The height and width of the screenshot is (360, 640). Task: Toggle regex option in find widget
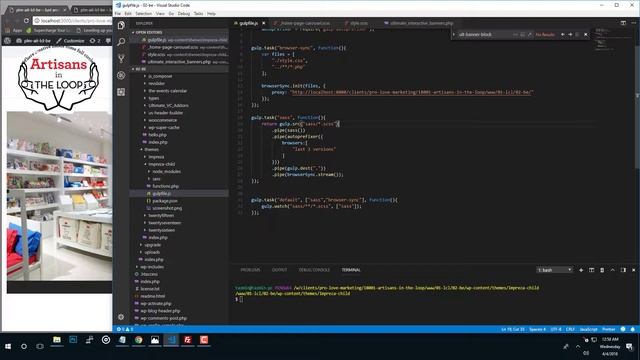[530, 35]
